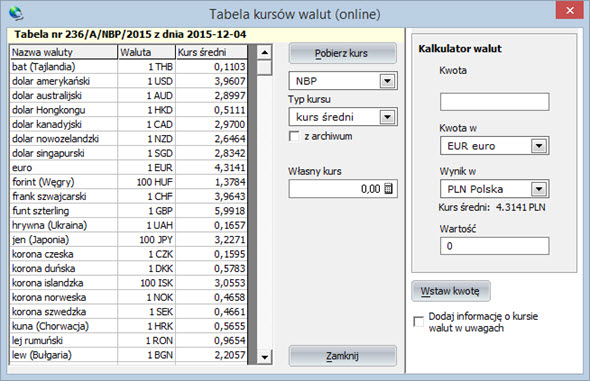Click the '100 HUF' currency cell
590x381 pixels.
tap(146, 182)
